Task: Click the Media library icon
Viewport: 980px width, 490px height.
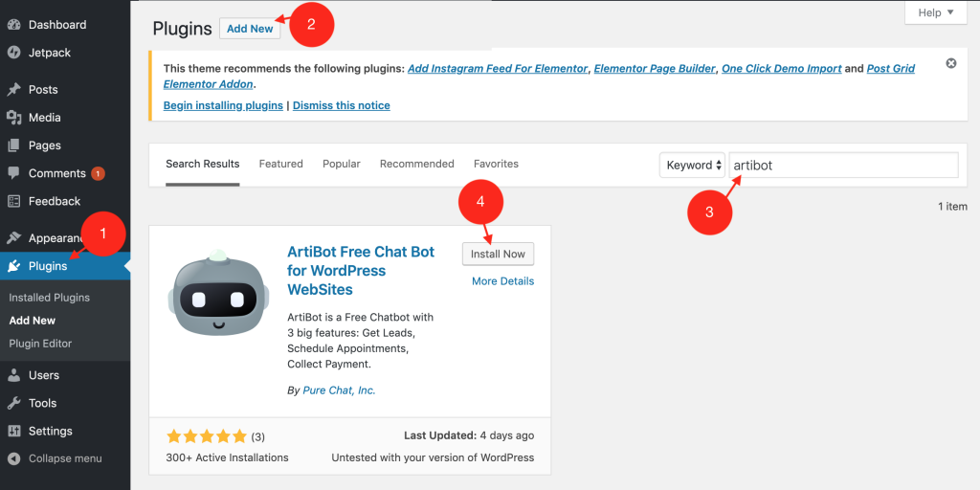Action: point(13,118)
